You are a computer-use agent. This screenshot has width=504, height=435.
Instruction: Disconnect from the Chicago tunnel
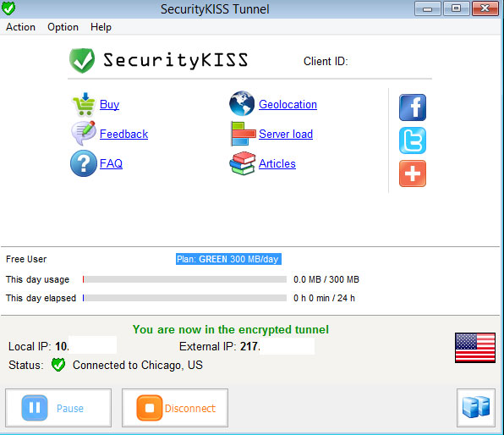pos(175,408)
